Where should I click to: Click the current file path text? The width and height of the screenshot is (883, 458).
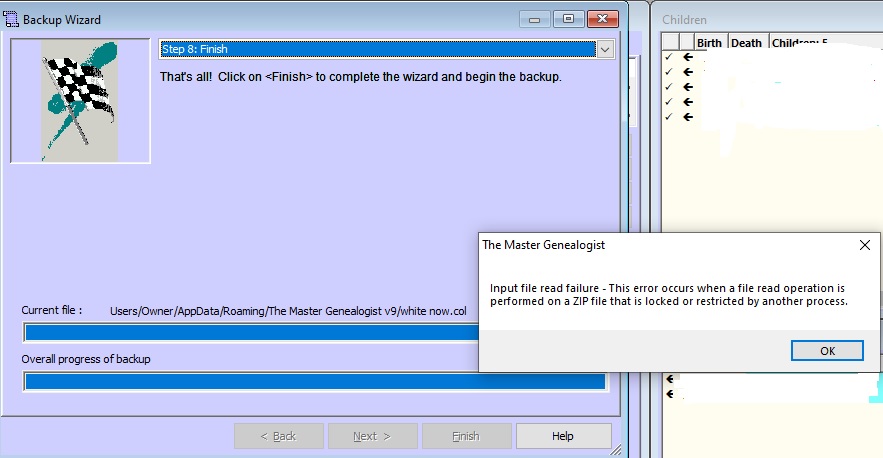pos(288,311)
